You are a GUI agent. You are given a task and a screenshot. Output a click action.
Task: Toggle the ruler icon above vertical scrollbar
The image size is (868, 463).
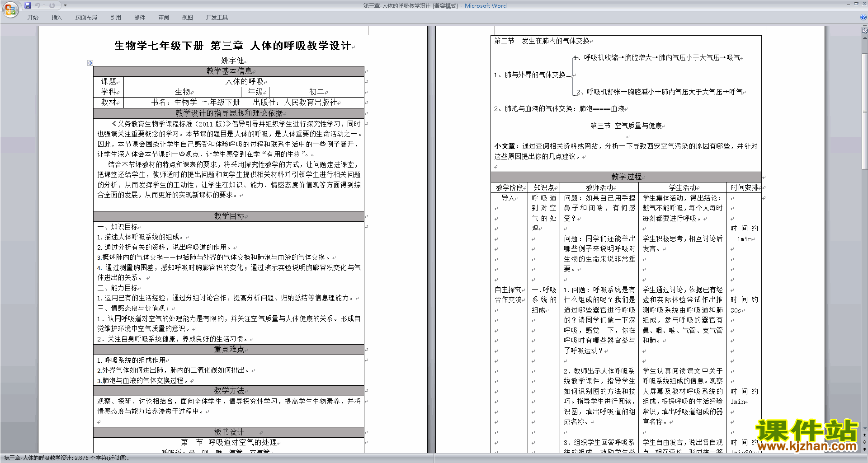(865, 31)
